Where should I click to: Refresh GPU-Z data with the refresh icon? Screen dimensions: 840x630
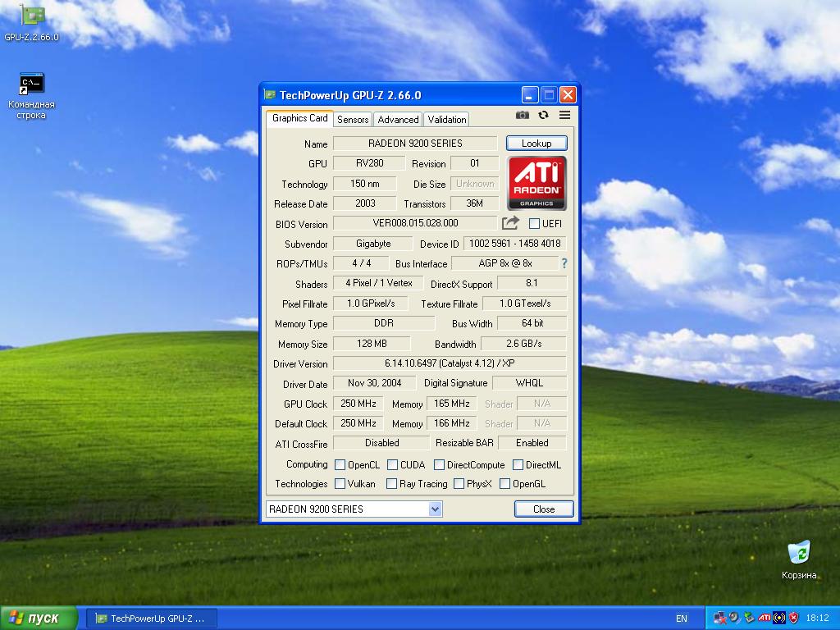coord(543,115)
